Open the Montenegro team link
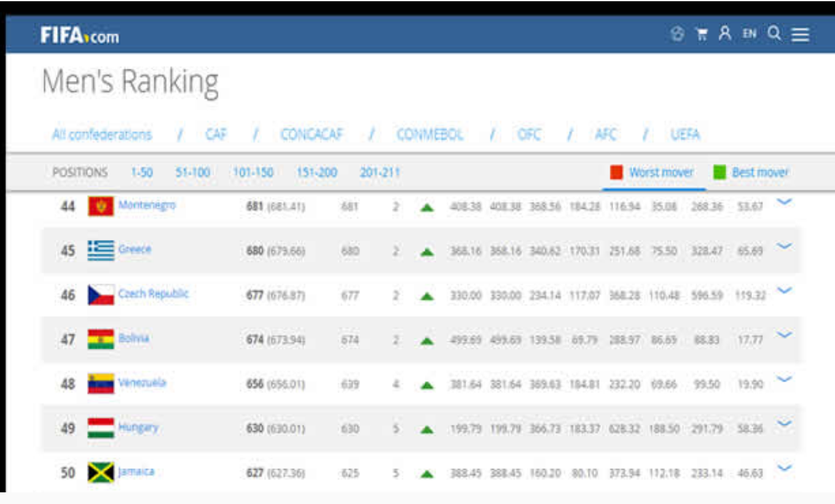Viewport: 835px width, 504px height. [147, 204]
